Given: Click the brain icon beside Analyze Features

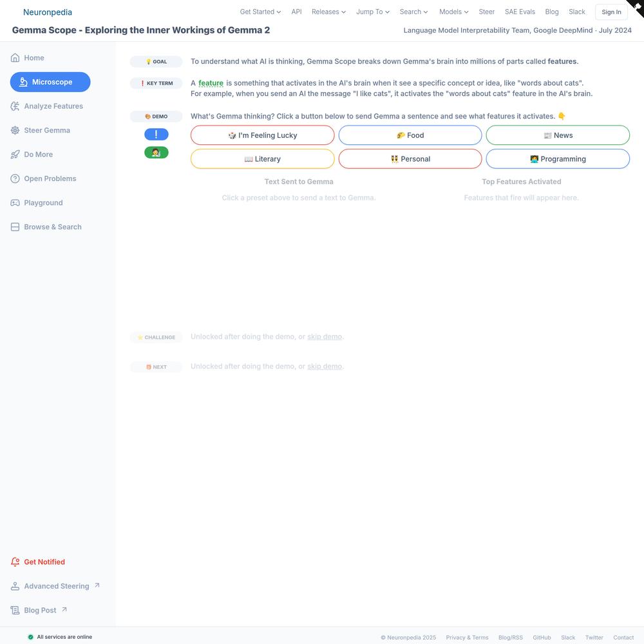Looking at the screenshot, I should (x=15, y=106).
